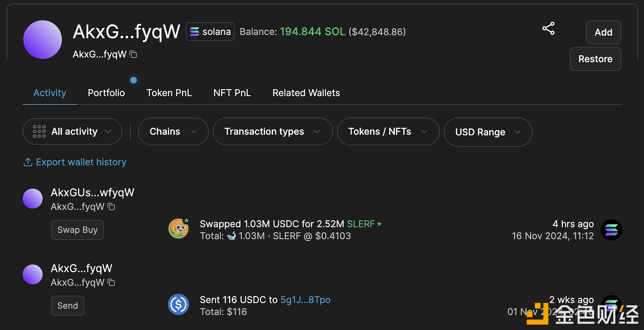Copy address in Swap Buy entry
The width and height of the screenshot is (644, 330).
pos(112,207)
